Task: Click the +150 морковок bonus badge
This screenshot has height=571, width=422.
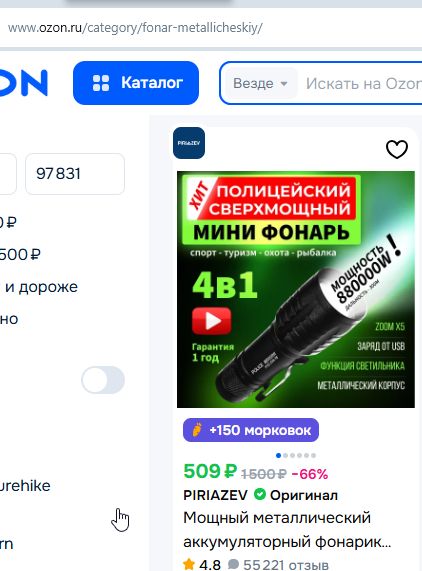Action: point(251,430)
